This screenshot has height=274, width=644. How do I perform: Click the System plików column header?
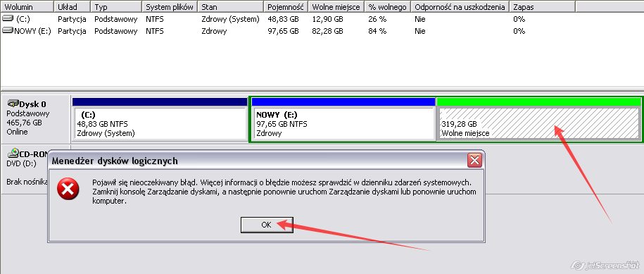pyautogui.click(x=170, y=7)
